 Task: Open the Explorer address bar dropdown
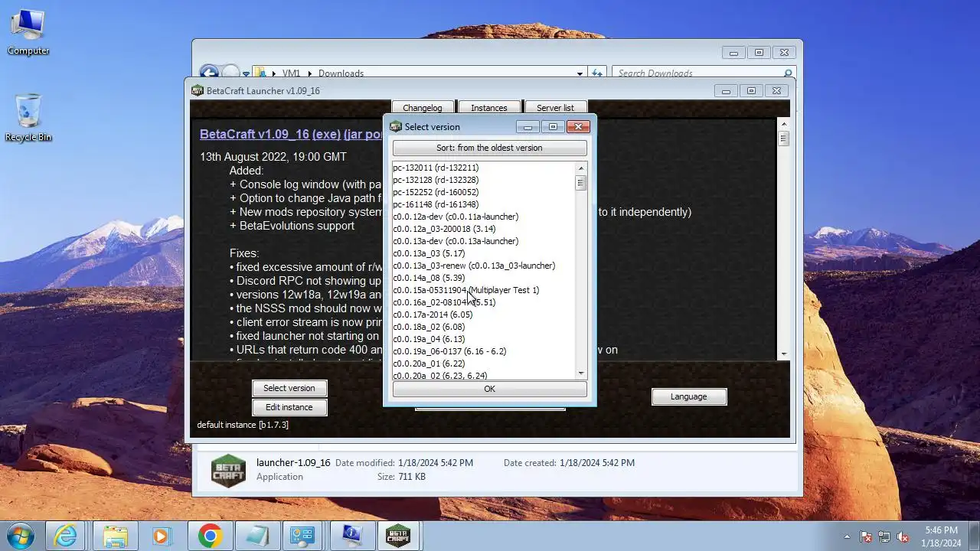[580, 73]
